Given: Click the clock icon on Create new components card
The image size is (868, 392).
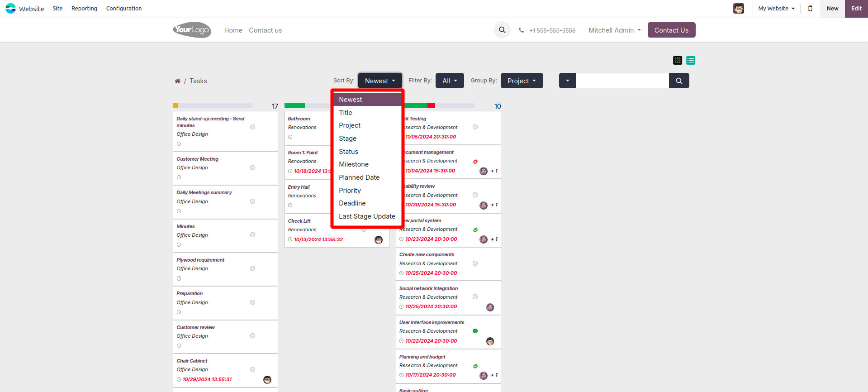Looking at the screenshot, I should pos(401,273).
